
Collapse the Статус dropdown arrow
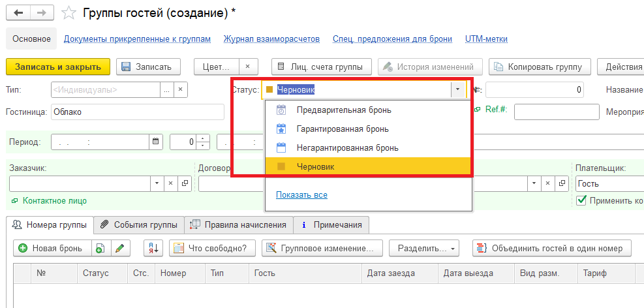click(x=457, y=89)
